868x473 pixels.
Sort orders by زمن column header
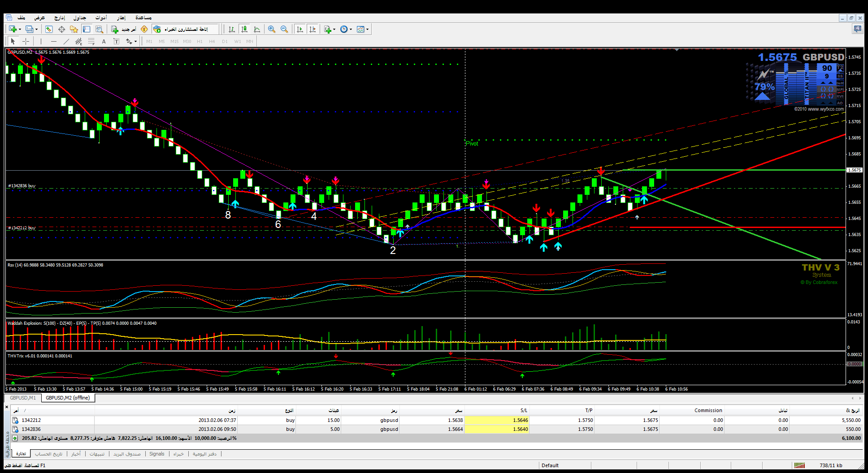pyautogui.click(x=166, y=410)
